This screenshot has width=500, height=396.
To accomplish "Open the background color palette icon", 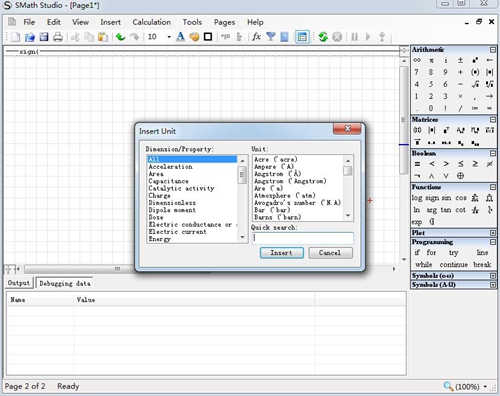I will point(194,37).
